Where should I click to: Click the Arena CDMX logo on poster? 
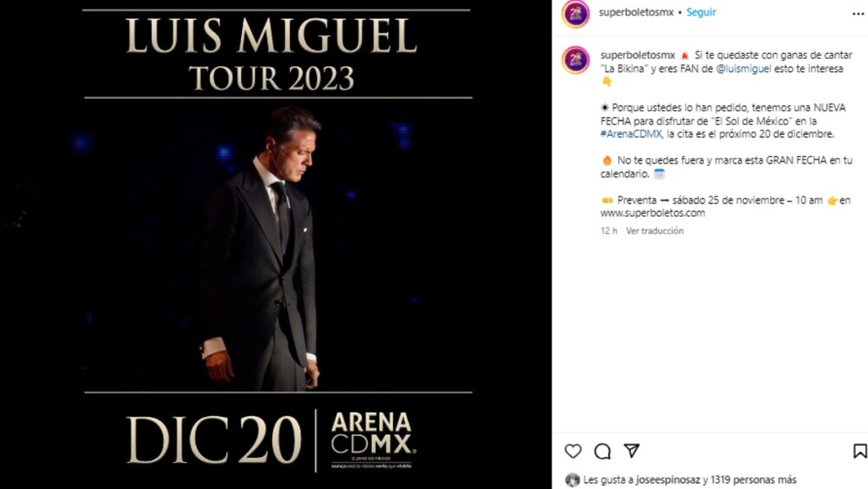point(372,440)
